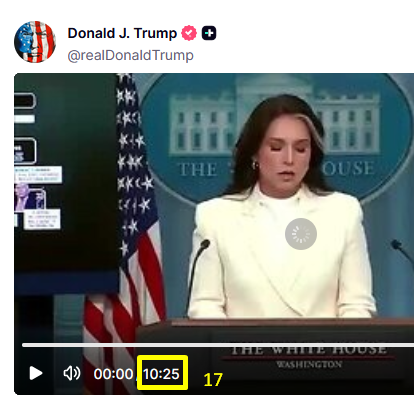Click the White House Washington podium sign

309,357
